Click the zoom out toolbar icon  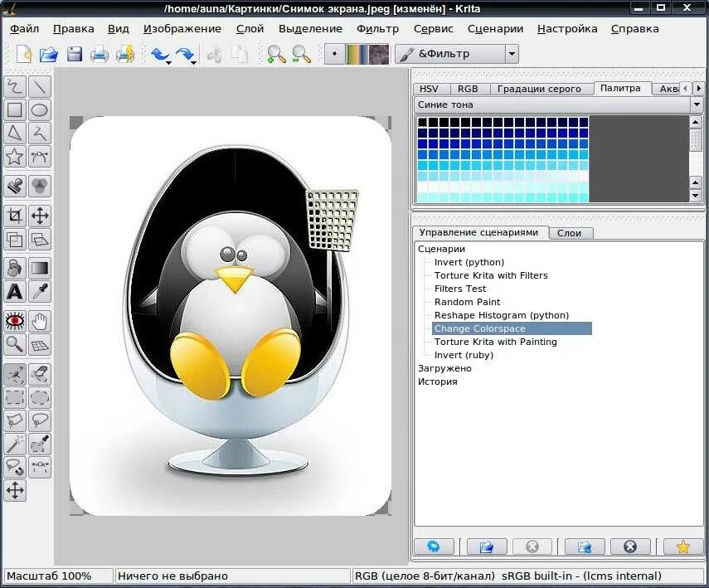coord(301,54)
